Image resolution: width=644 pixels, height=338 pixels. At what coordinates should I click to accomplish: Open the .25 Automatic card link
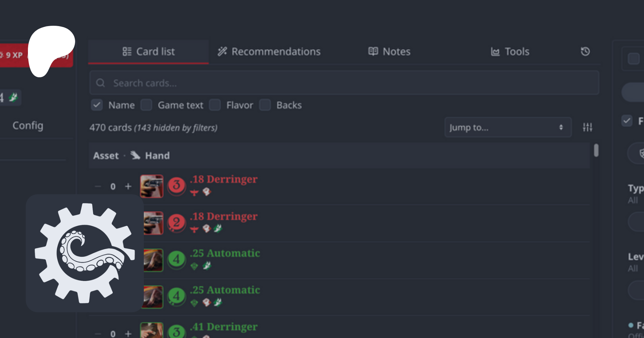pyautogui.click(x=225, y=253)
